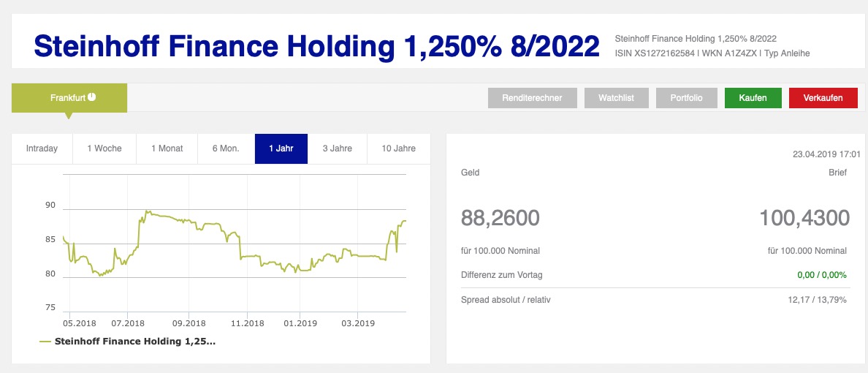Click the Spread absolut / relativ label
Image resolution: width=868 pixels, height=373 pixels.
pyautogui.click(x=506, y=300)
